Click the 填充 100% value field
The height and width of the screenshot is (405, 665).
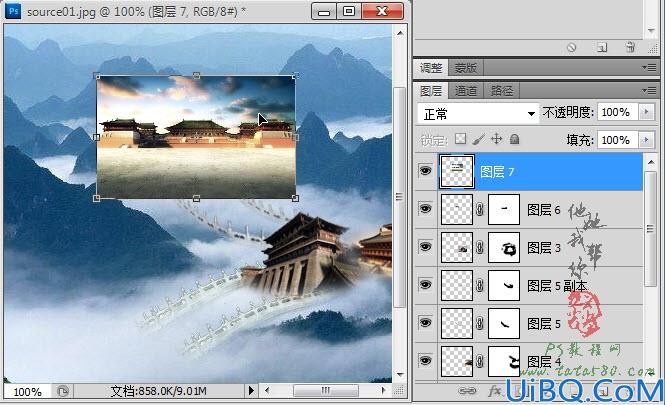coord(618,140)
